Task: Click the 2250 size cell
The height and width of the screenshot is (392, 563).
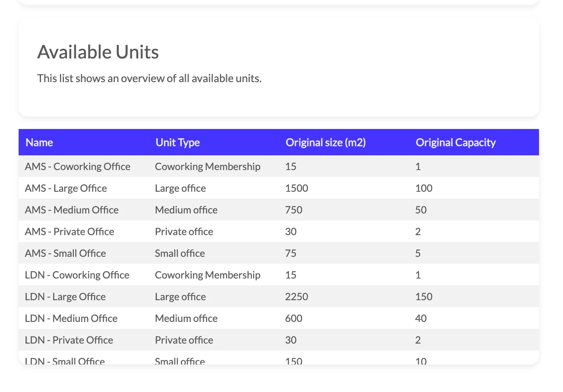Action: click(x=297, y=297)
